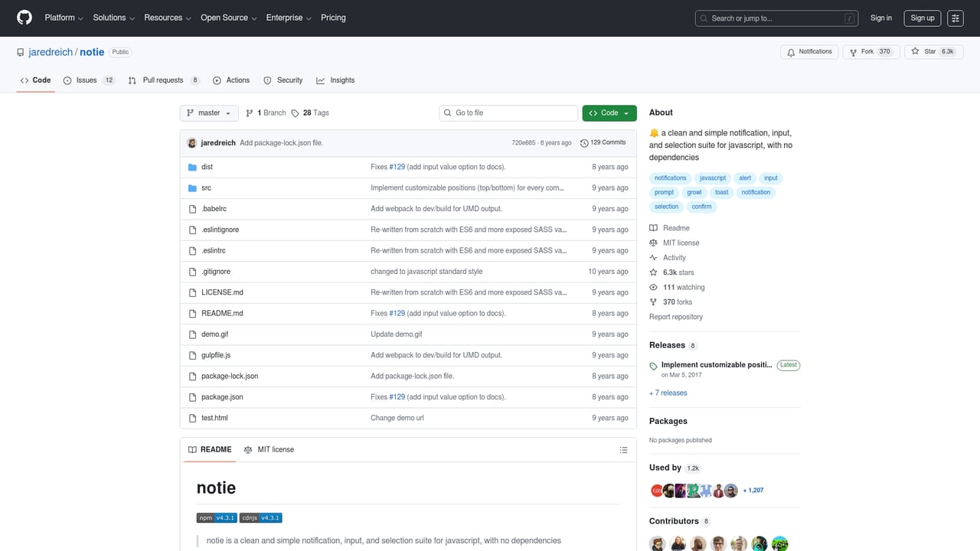The height and width of the screenshot is (551, 980).
Task: Click the watching eye icon near 111 watching
Action: (x=653, y=287)
